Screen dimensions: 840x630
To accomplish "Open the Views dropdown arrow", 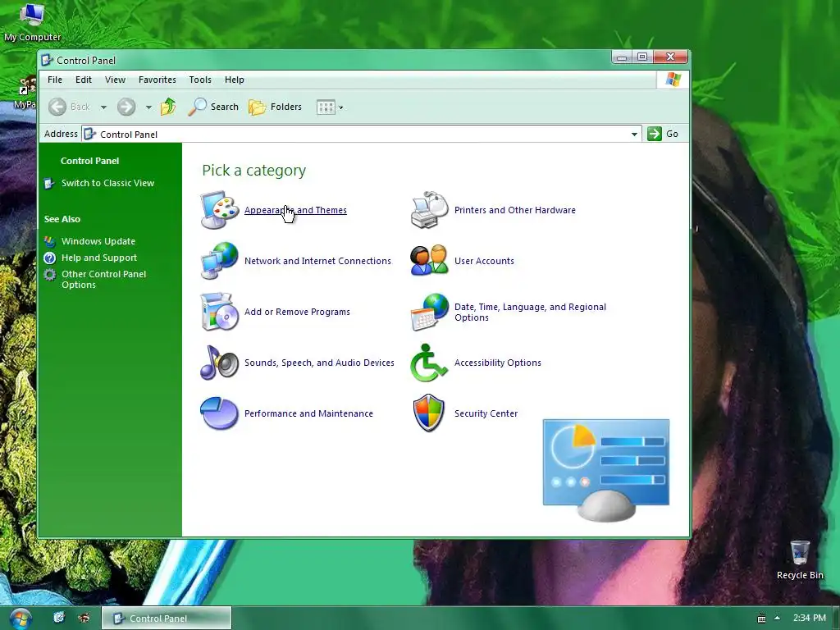I will (340, 107).
